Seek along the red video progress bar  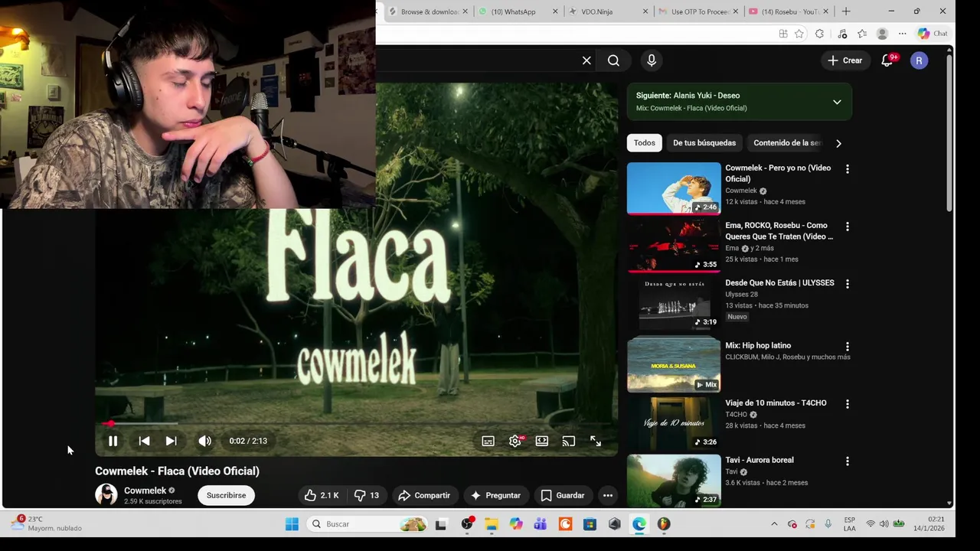click(x=357, y=423)
